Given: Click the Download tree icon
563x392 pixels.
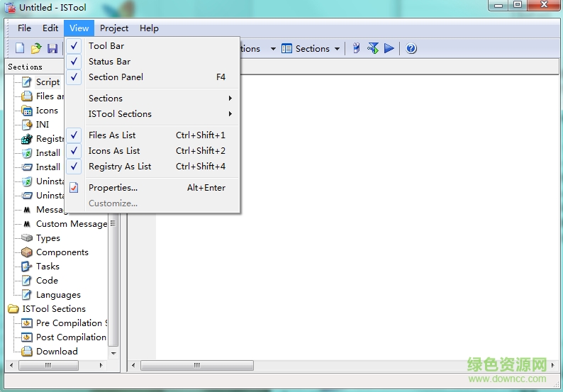Looking at the screenshot, I should (26, 352).
